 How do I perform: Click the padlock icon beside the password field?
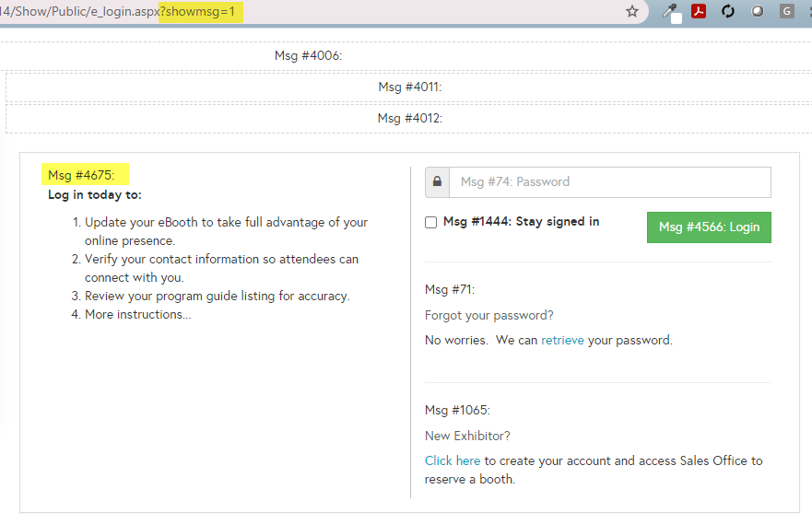point(437,182)
